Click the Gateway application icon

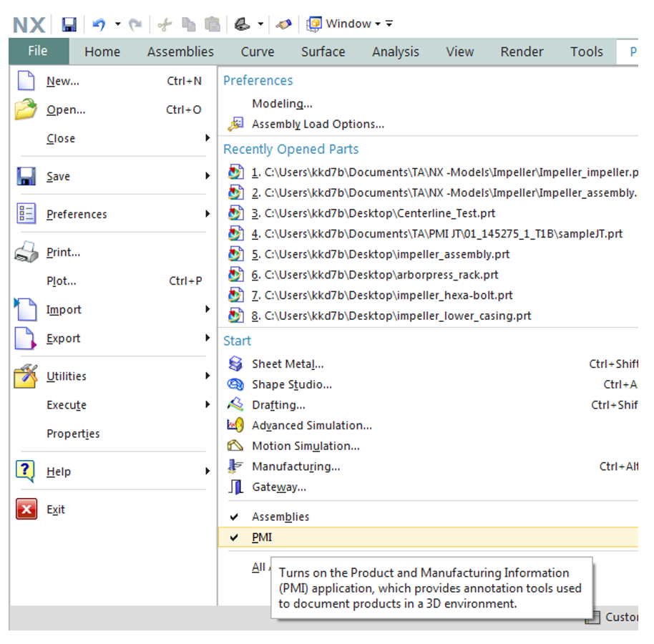(236, 487)
